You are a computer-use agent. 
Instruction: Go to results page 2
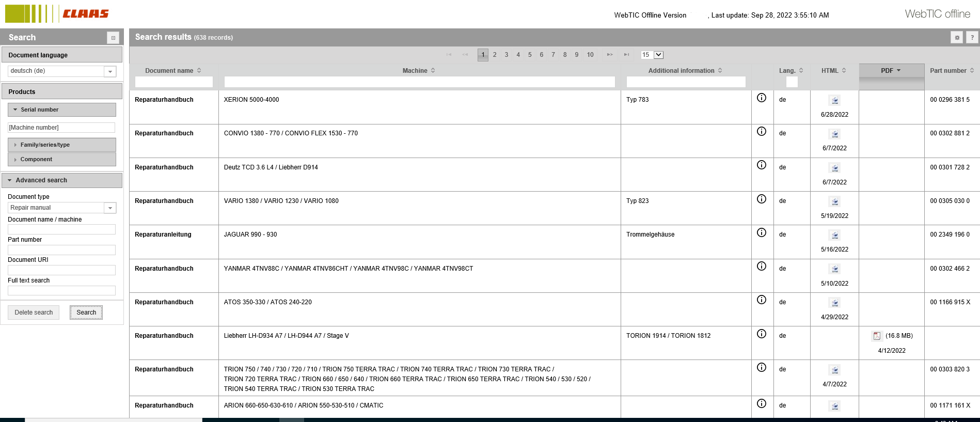(495, 55)
